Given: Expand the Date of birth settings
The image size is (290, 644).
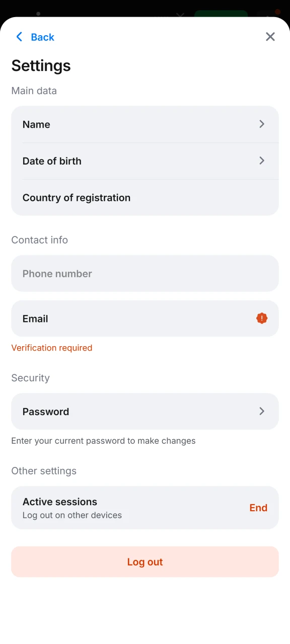Looking at the screenshot, I should coord(145,160).
